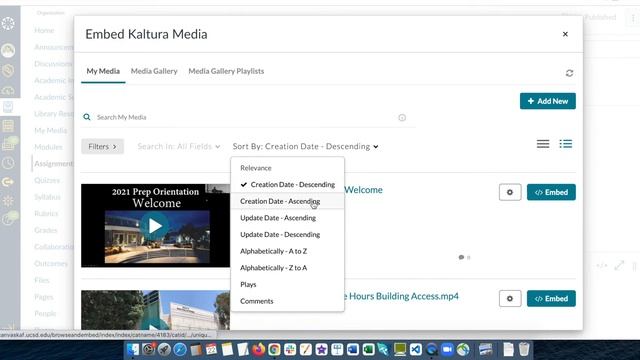Open Calendar from the dock
Image resolution: width=640 pixels, height=360 pixels.
211,349
